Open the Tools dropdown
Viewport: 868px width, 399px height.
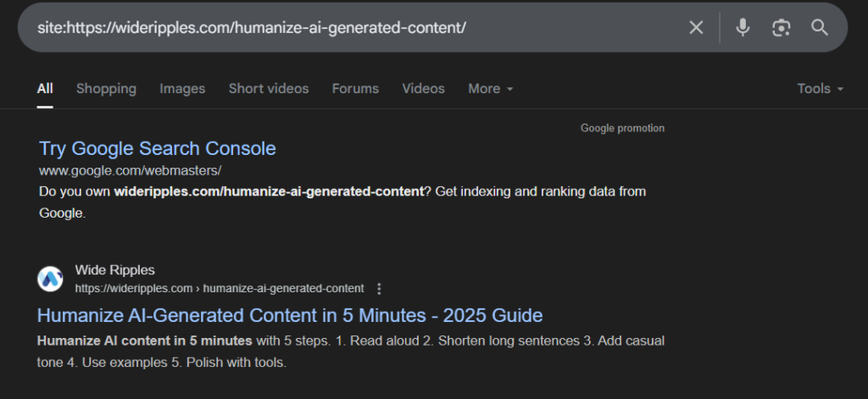click(x=820, y=89)
